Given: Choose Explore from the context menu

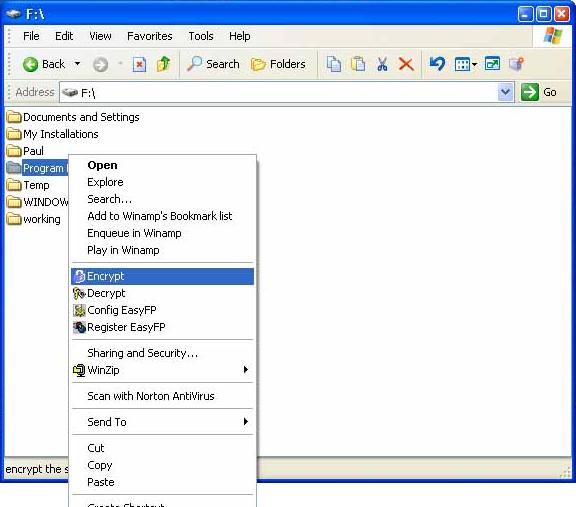Looking at the screenshot, I should pos(162,182).
